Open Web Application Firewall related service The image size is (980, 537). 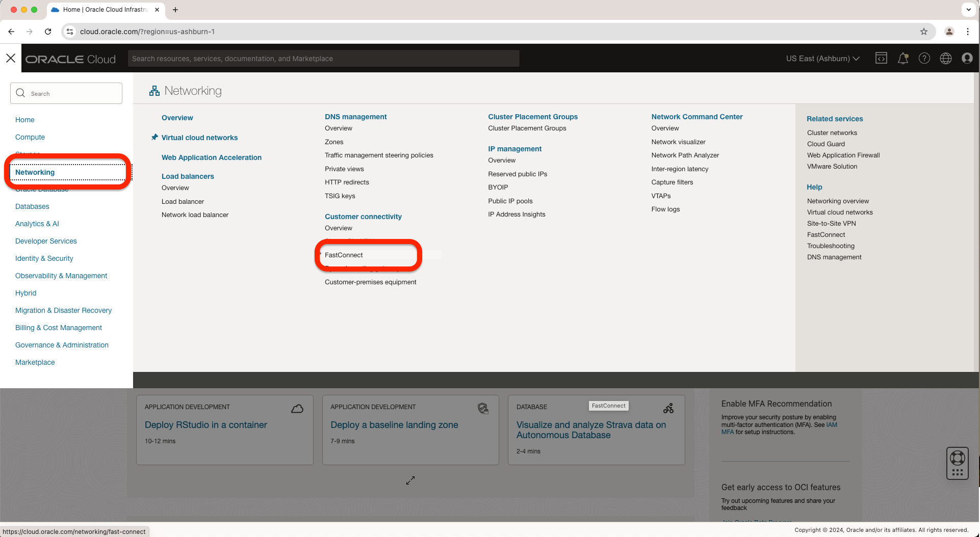pyautogui.click(x=843, y=155)
